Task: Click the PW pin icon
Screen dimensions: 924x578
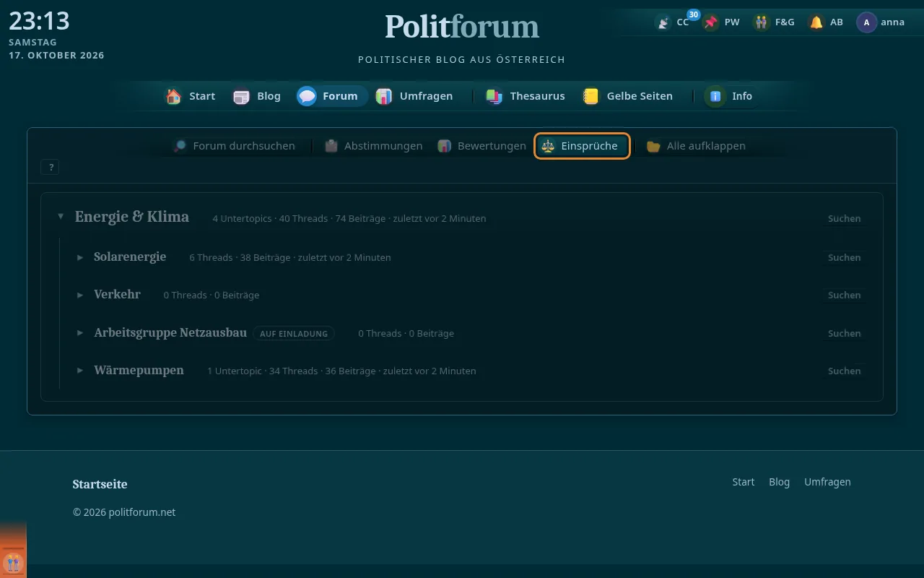Action: 712,22
